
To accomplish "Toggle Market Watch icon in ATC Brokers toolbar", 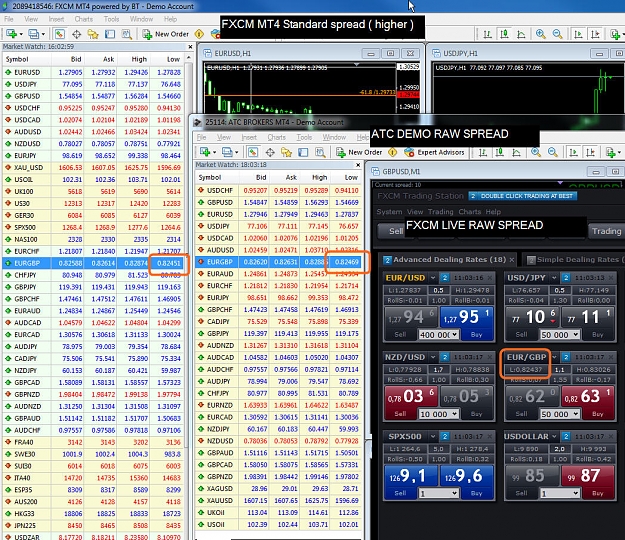I will click(x=253, y=152).
